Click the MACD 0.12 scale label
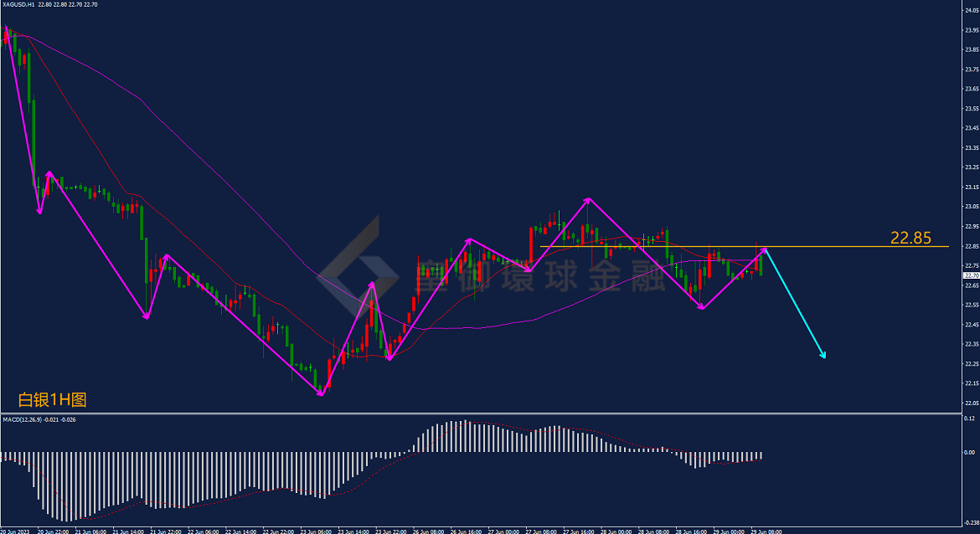The image size is (980, 534). (x=969, y=418)
